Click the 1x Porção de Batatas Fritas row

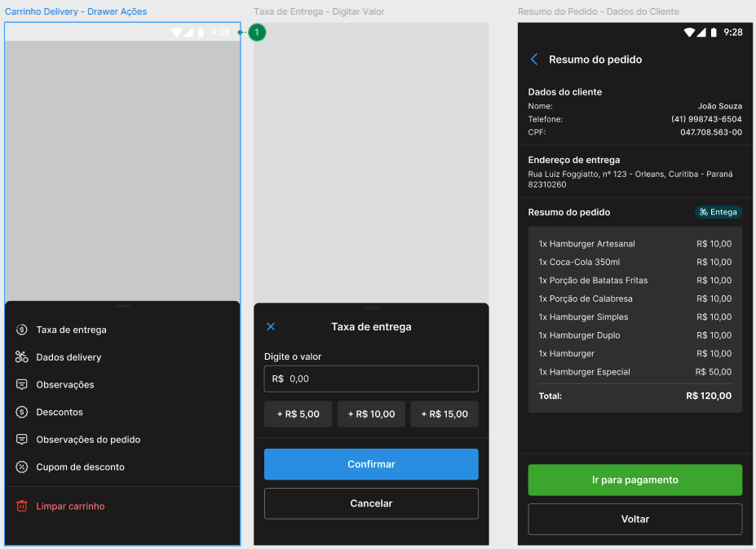coord(635,281)
